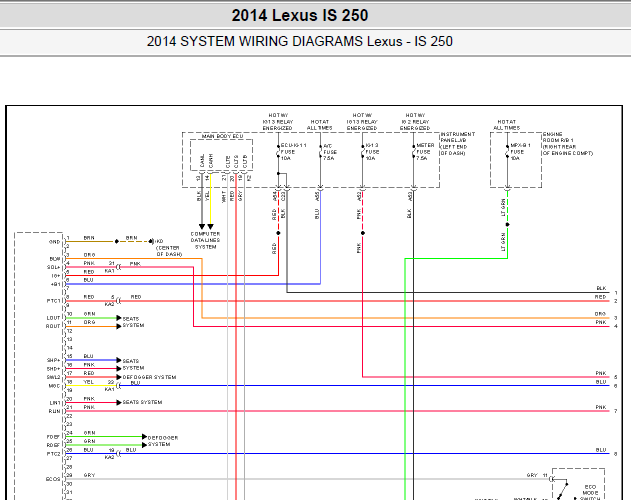Click "SEATS SYSTEM" next to the LOUT/ROUT arrows
The image size is (631, 500).
click(133, 322)
